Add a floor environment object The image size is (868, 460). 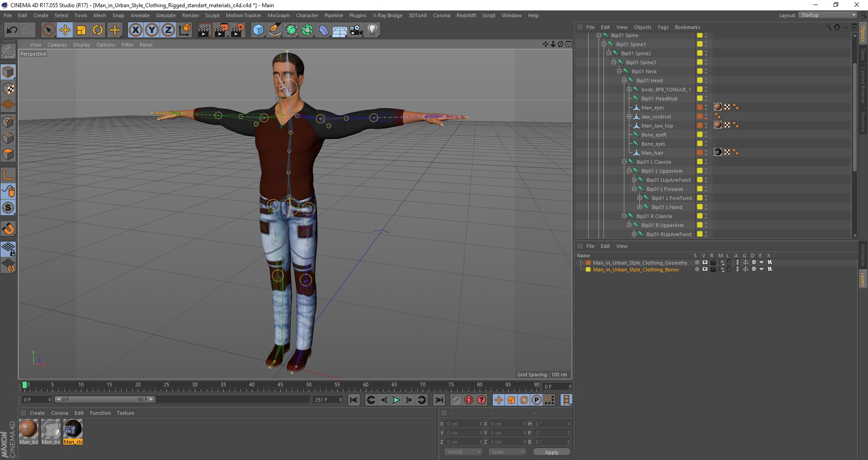click(x=340, y=30)
